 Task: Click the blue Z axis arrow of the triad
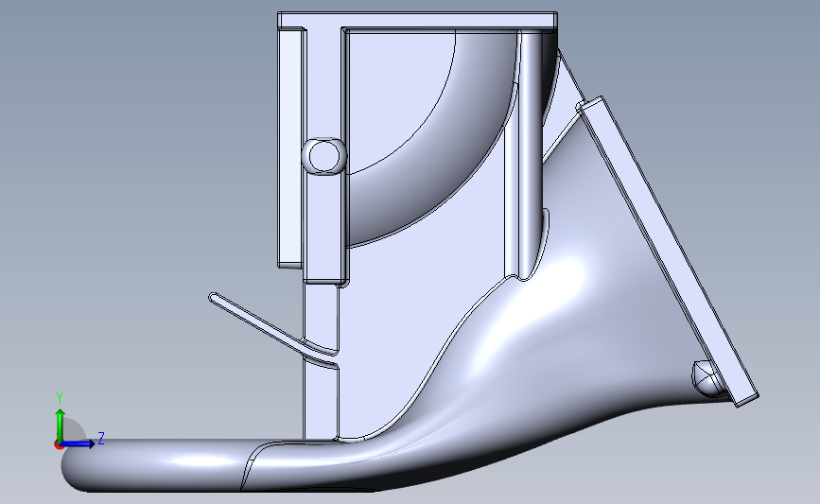pyautogui.click(x=79, y=443)
